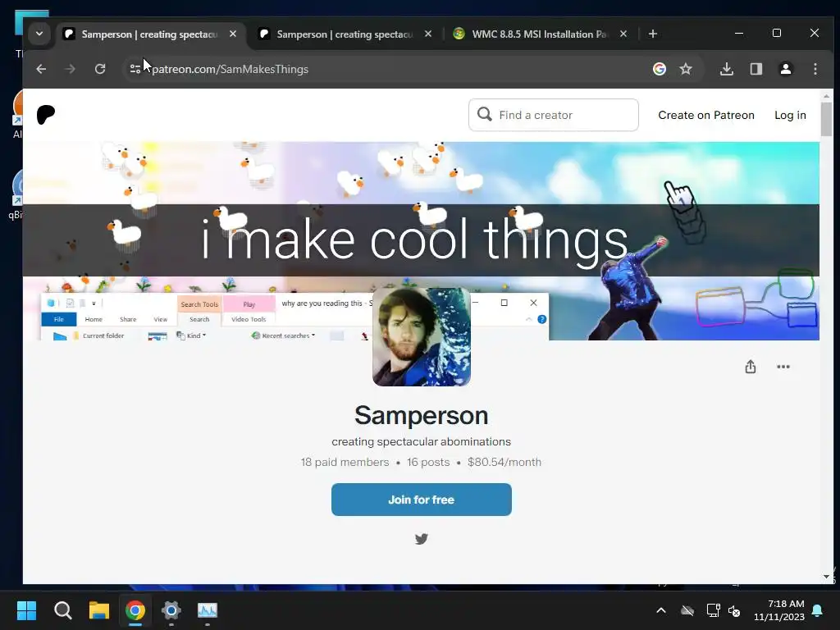Expand the tab search dropdown arrow

[x=39, y=34]
